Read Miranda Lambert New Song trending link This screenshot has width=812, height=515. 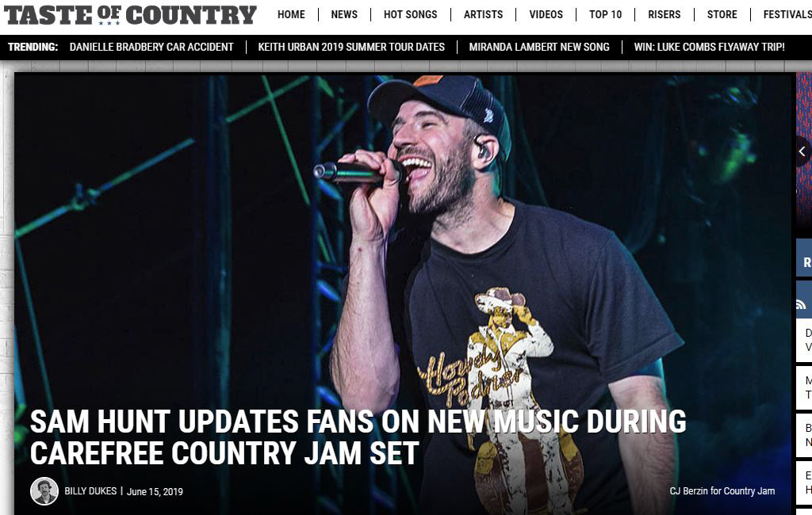539,47
